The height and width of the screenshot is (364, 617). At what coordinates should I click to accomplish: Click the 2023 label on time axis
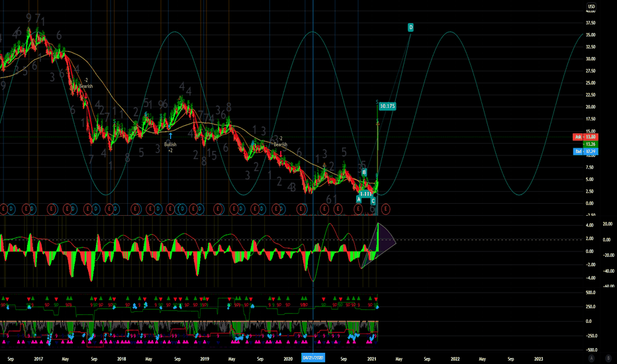coord(538,359)
